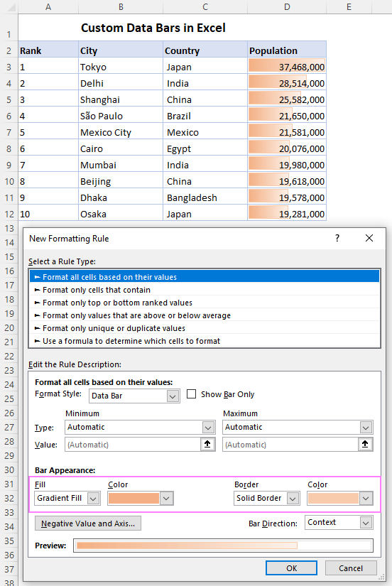
Task: Open Negative Value and Axis settings
Action: coord(88,523)
